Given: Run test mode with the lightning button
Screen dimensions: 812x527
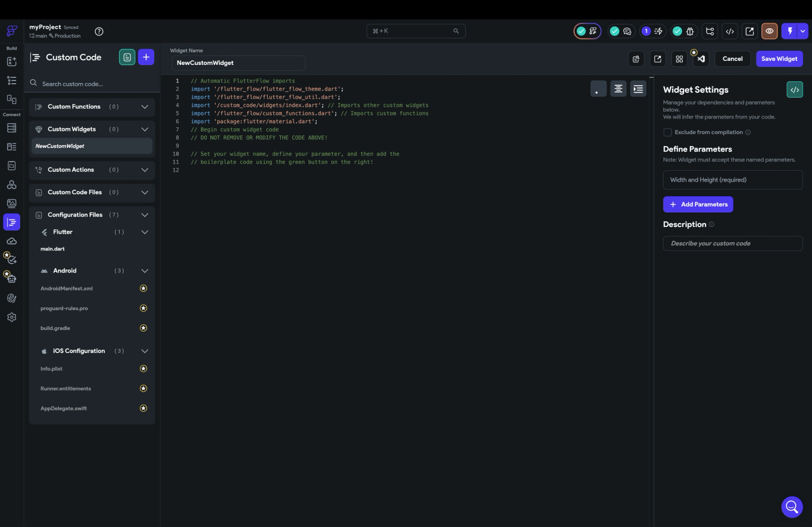Looking at the screenshot, I should (x=790, y=31).
